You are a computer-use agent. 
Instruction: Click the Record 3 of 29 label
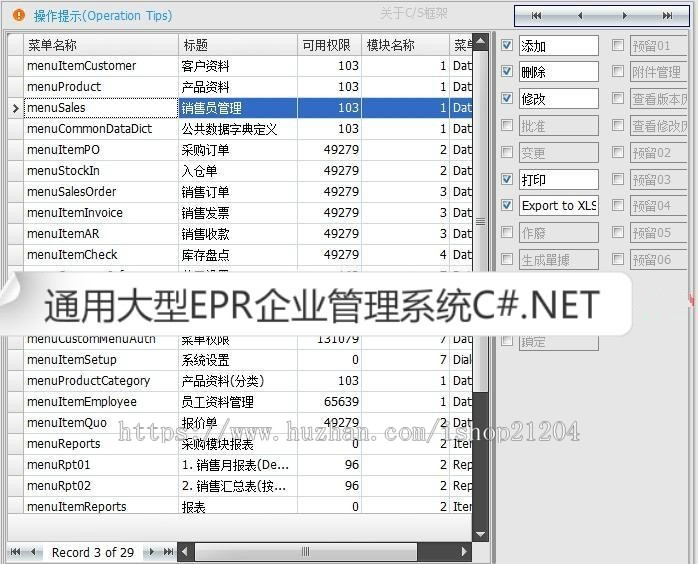click(93, 552)
